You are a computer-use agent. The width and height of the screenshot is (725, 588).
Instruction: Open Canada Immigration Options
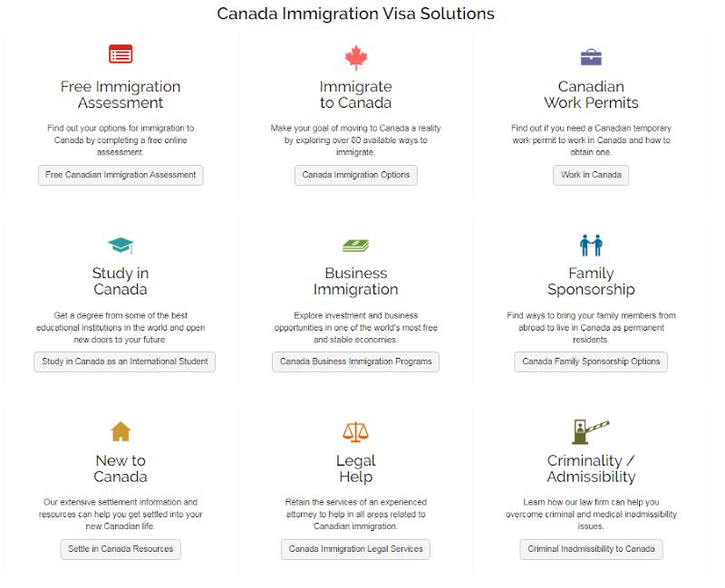356,175
